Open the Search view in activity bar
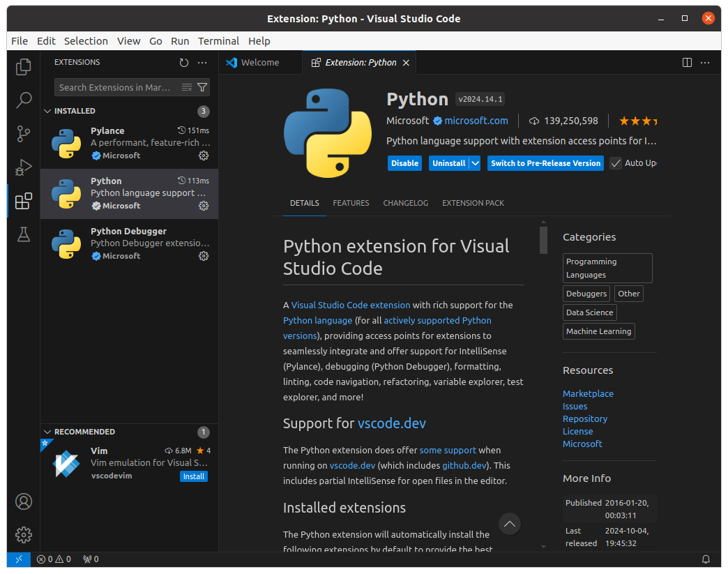The width and height of the screenshot is (728, 574). coord(23,100)
